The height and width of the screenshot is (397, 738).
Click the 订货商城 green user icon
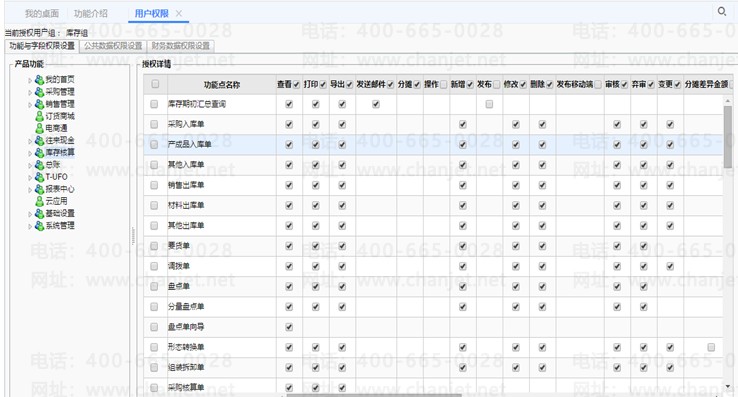pyautogui.click(x=40, y=116)
